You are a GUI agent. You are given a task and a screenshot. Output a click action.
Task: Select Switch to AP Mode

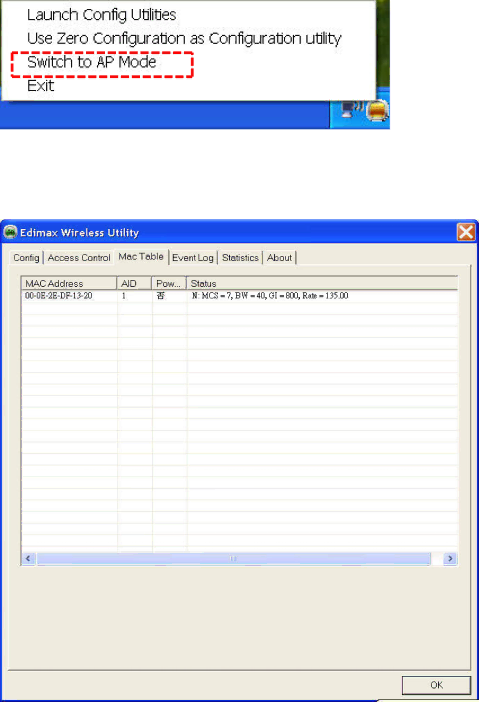click(92, 62)
